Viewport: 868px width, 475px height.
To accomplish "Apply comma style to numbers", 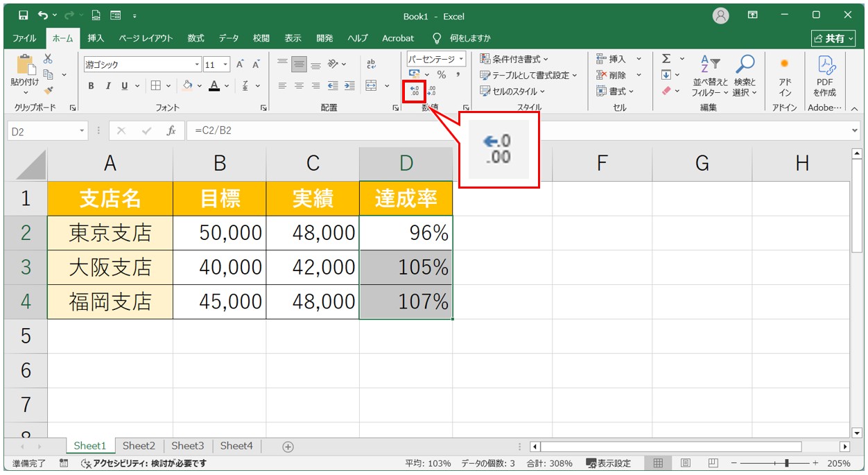I will point(458,75).
